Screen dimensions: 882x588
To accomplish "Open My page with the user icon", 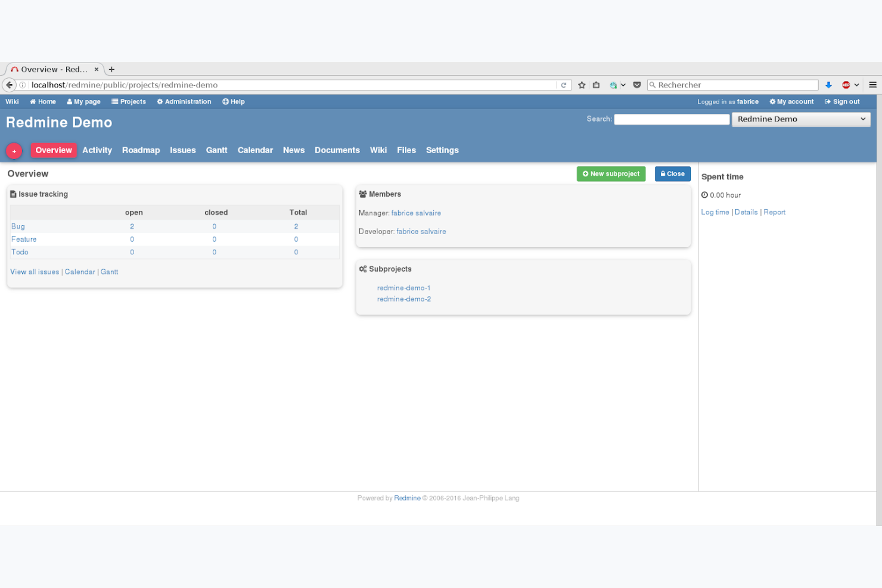I will [69, 101].
